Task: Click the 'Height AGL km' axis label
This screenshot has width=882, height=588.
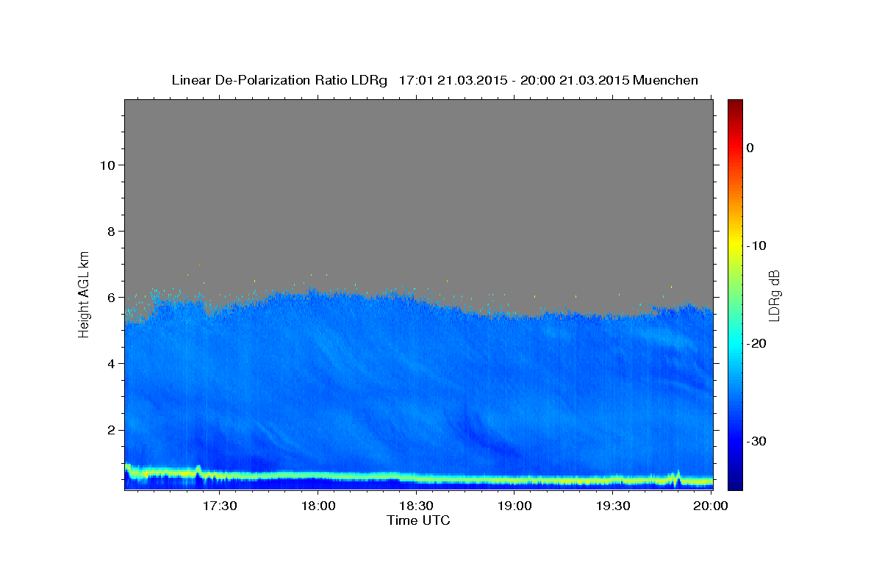Action: pos(85,293)
